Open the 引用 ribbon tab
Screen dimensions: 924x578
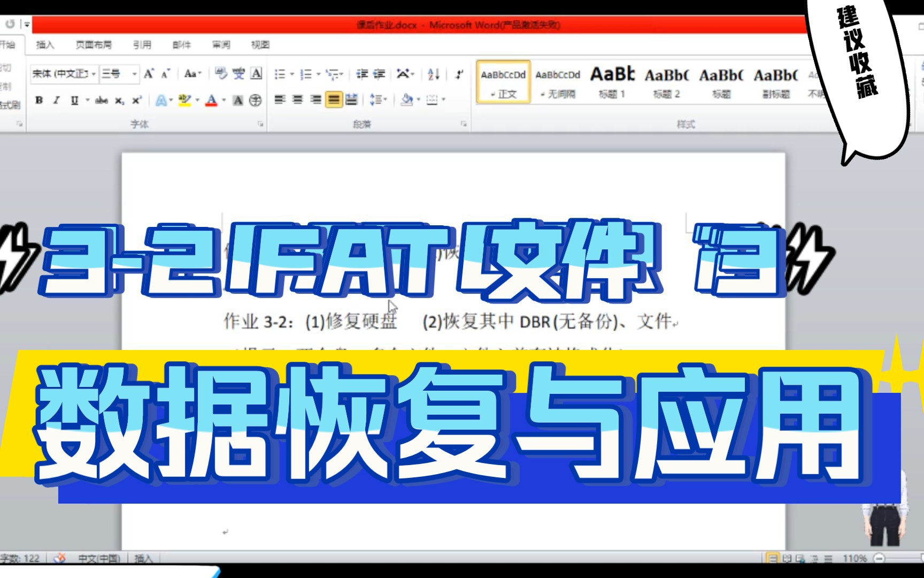142,44
